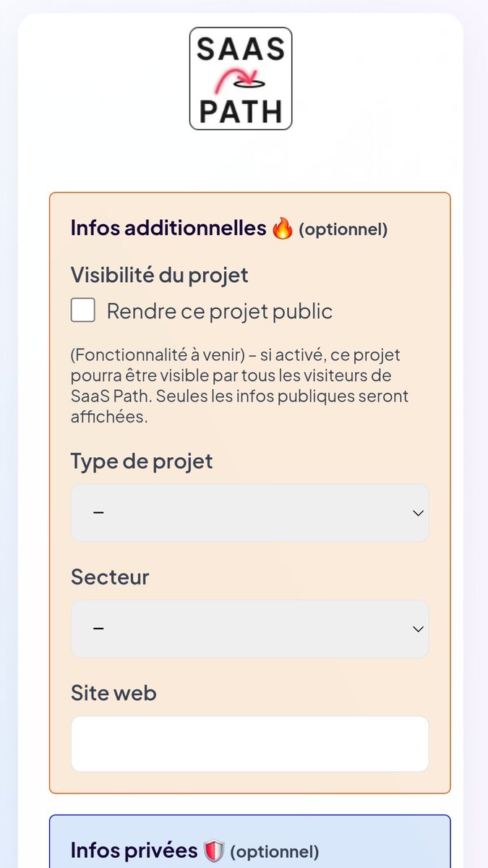Click the SaaS Path logo
This screenshot has width=488, height=868.
(x=241, y=79)
